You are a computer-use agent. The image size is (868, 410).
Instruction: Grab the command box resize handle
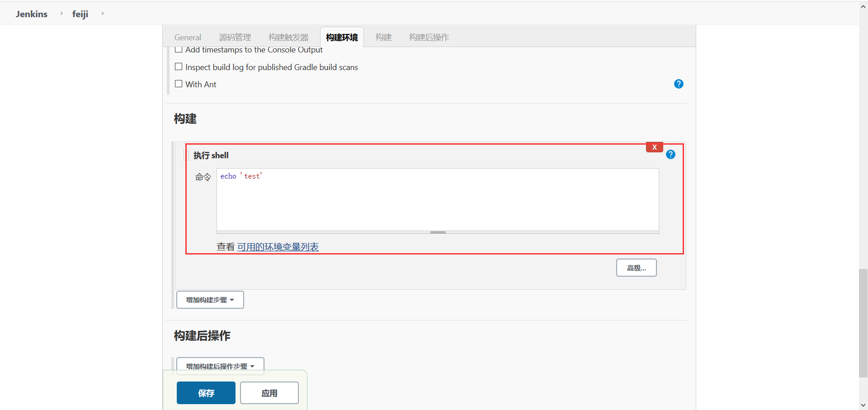point(438,232)
